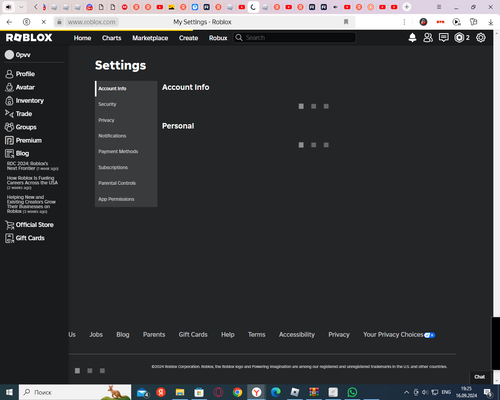
Task: Open Google Chrome from the taskbar
Action: pyautogui.click(x=237, y=392)
